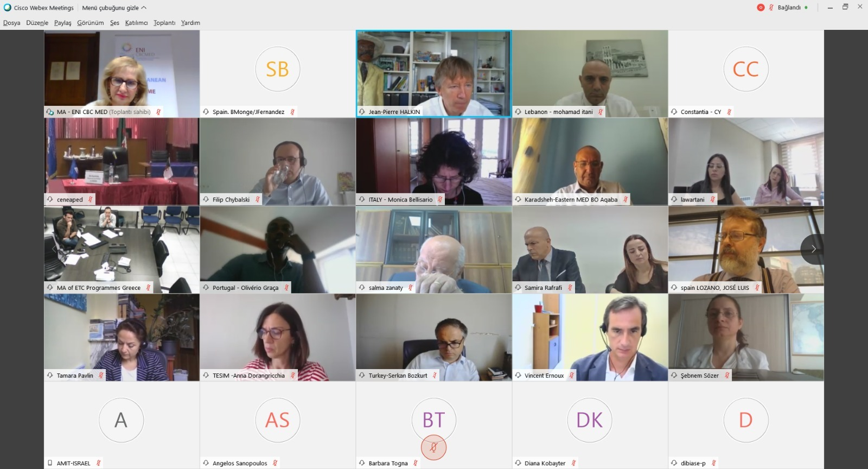The height and width of the screenshot is (469, 868).
Task: Expand the Toplantı menu
Action: [164, 23]
